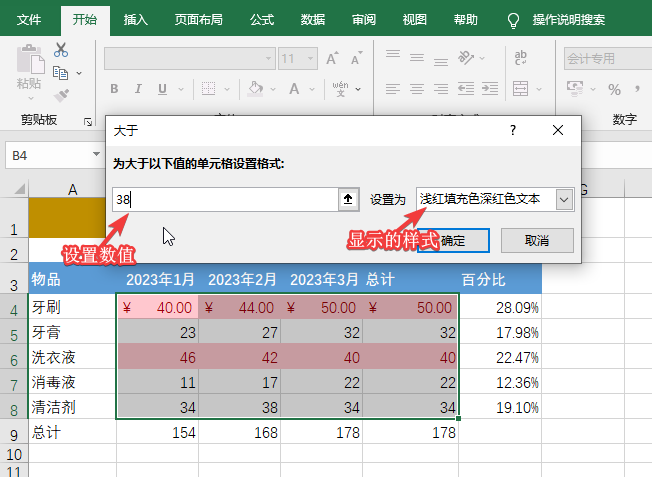Switch to the 数据 ribbon tab
652x477 pixels.
[x=313, y=20]
